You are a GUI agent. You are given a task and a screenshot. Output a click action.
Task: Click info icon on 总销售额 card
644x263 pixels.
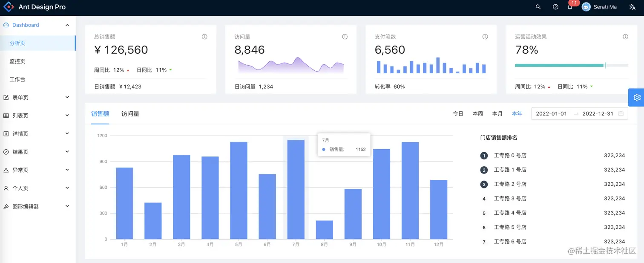pos(204,37)
